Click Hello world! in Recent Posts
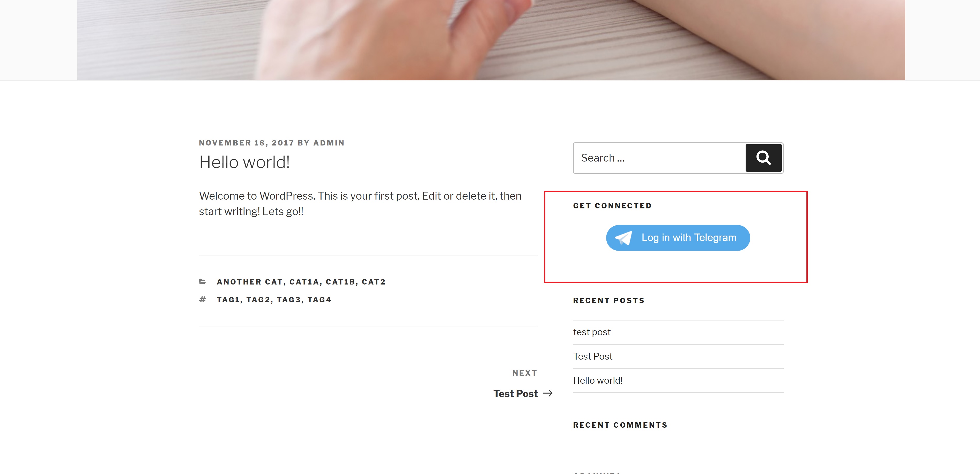The height and width of the screenshot is (474, 980). pyautogui.click(x=598, y=380)
